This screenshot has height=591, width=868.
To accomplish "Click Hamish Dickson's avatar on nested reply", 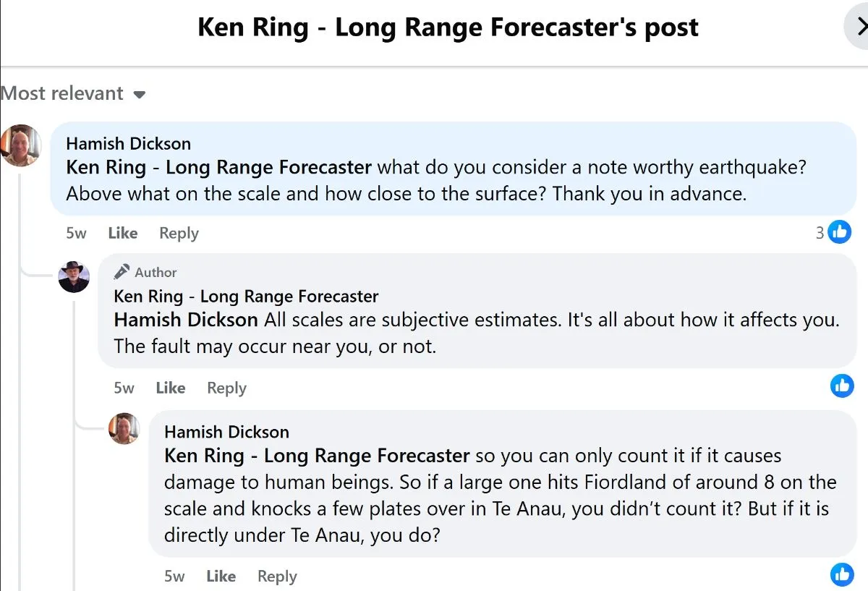I will point(124,428).
